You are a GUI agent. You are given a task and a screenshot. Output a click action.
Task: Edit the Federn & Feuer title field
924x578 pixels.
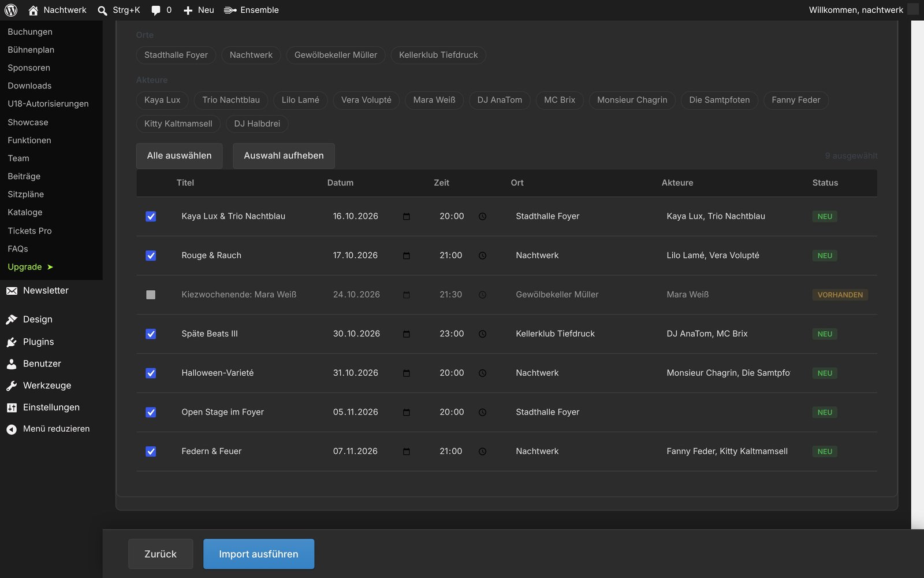click(248, 451)
